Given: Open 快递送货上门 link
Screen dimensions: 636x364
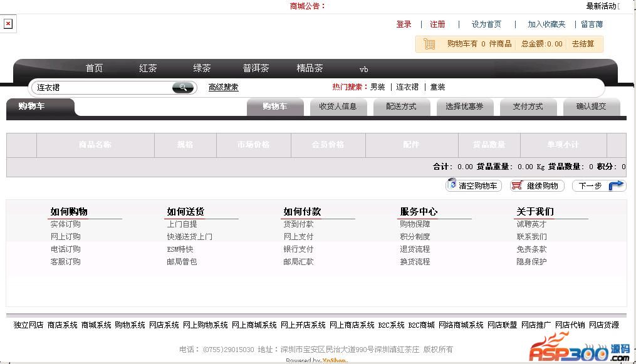Looking at the screenshot, I should [189, 237].
